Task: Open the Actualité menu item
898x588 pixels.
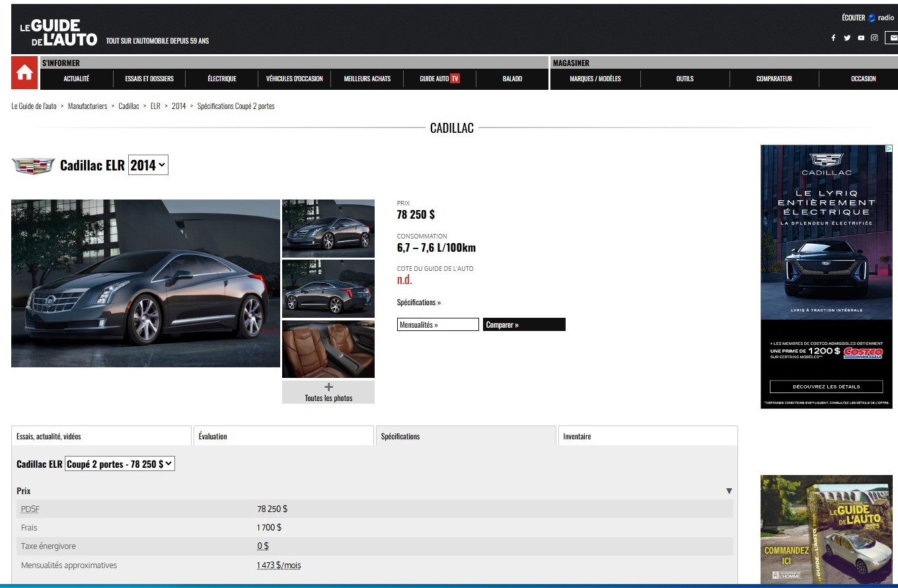Action: (77, 79)
